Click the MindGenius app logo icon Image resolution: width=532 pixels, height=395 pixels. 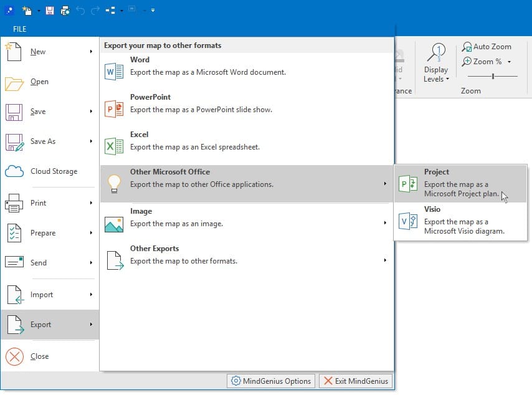point(9,11)
